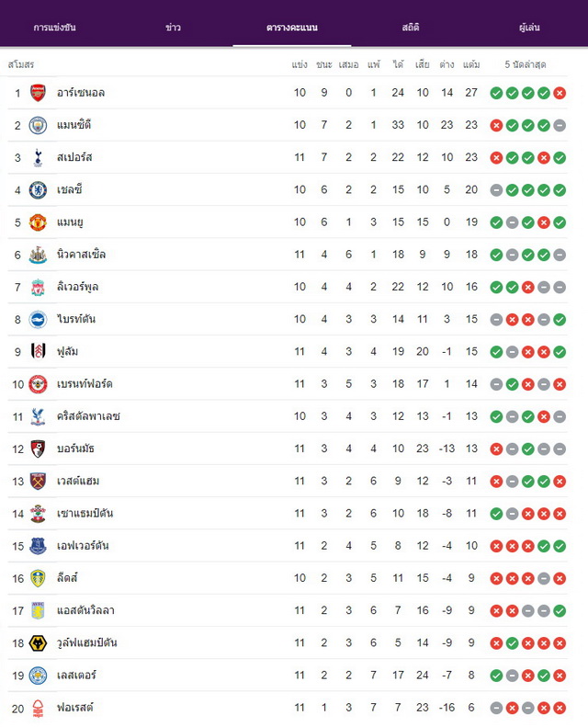Click the Manchester City club crest
The image size is (588, 727).
pos(38,125)
